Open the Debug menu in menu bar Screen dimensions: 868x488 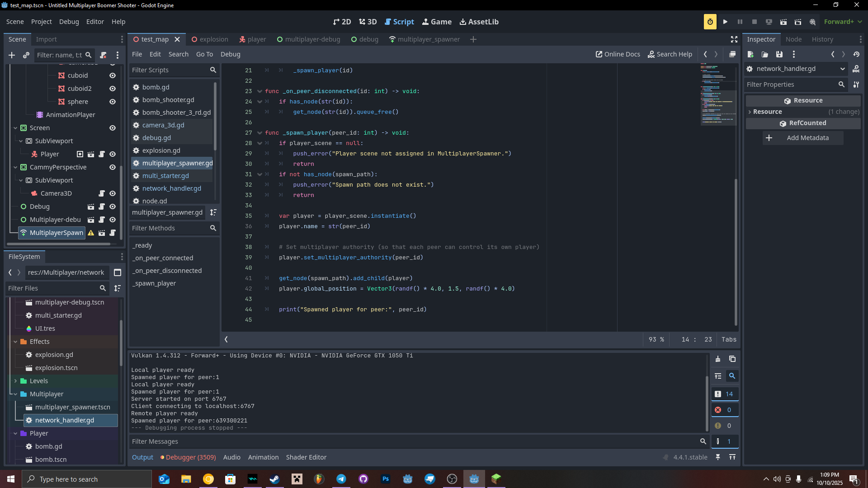tap(69, 22)
